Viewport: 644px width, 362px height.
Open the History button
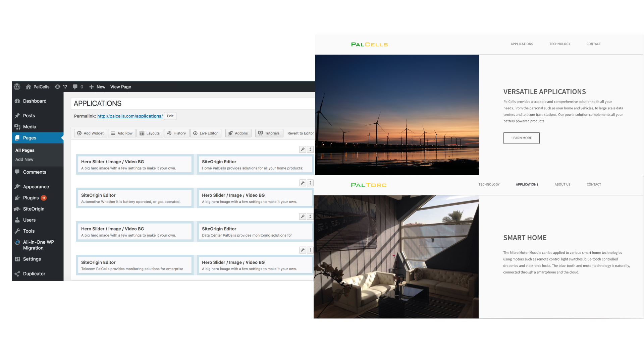[176, 133]
